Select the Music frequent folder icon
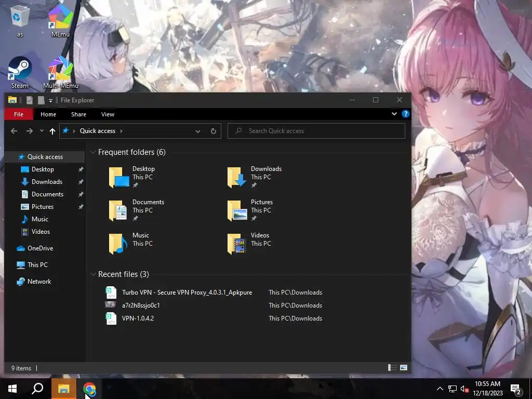This screenshot has width=532, height=399. 118,244
